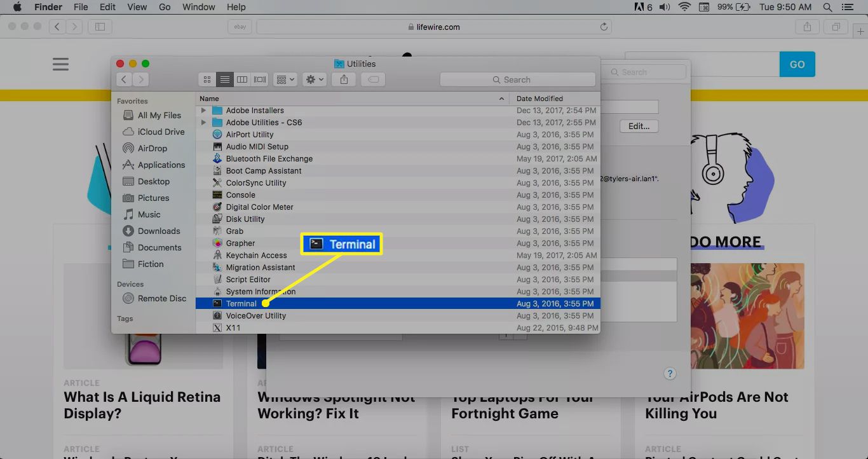The width and height of the screenshot is (868, 459).
Task: Open the Finder action gear menu
Action: point(315,79)
